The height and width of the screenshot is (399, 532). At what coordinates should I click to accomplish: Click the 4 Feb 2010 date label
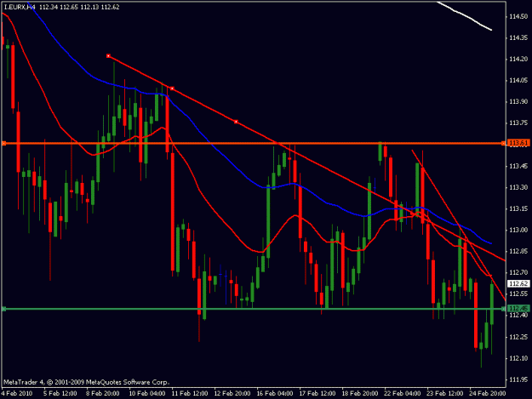click(17, 393)
